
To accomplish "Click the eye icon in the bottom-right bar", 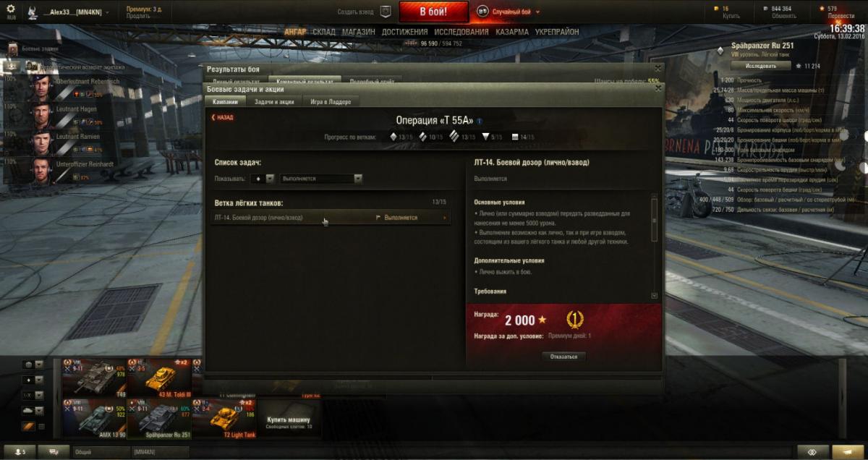I will 812,451.
